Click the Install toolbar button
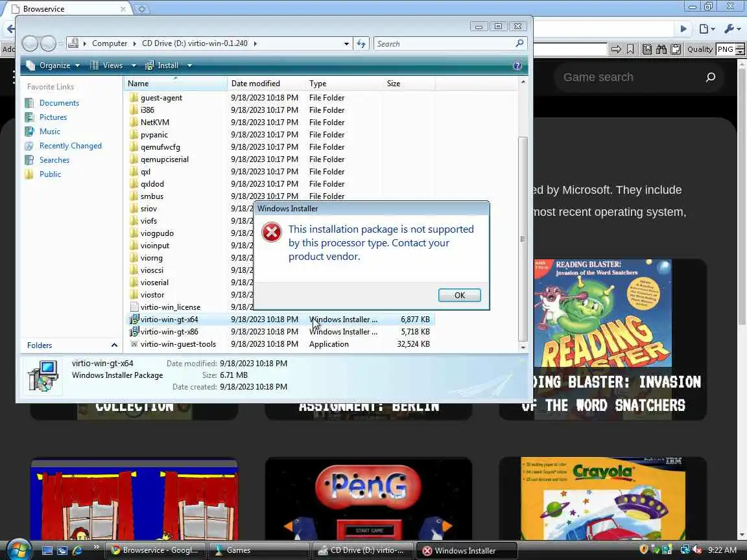This screenshot has height=560, width=747. pyautogui.click(x=162, y=65)
